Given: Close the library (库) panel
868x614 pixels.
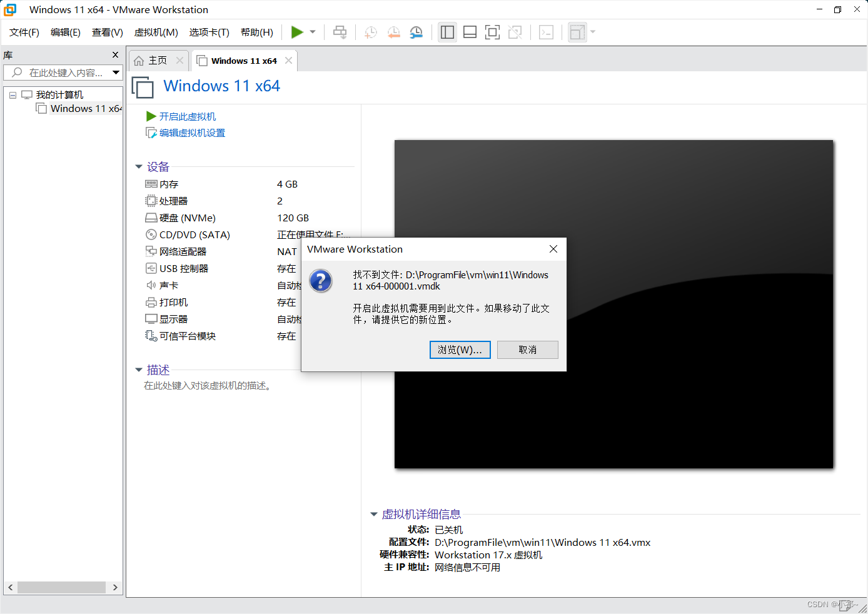Looking at the screenshot, I should 115,55.
